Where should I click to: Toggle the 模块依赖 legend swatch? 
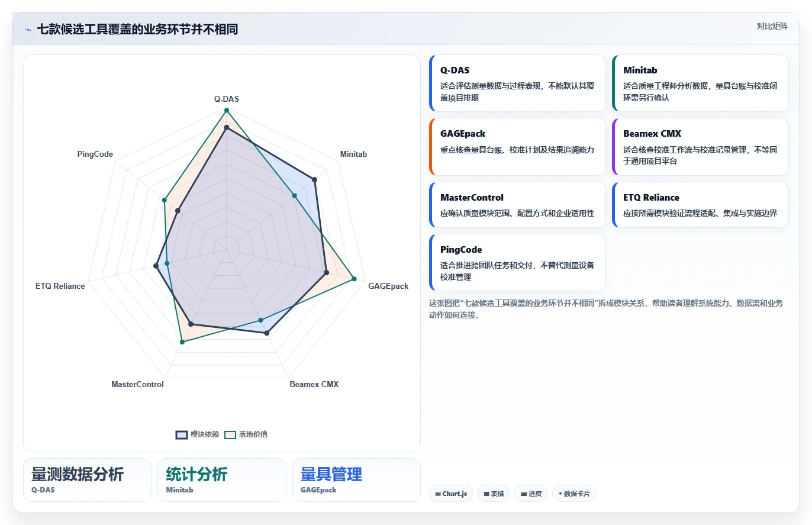181,434
